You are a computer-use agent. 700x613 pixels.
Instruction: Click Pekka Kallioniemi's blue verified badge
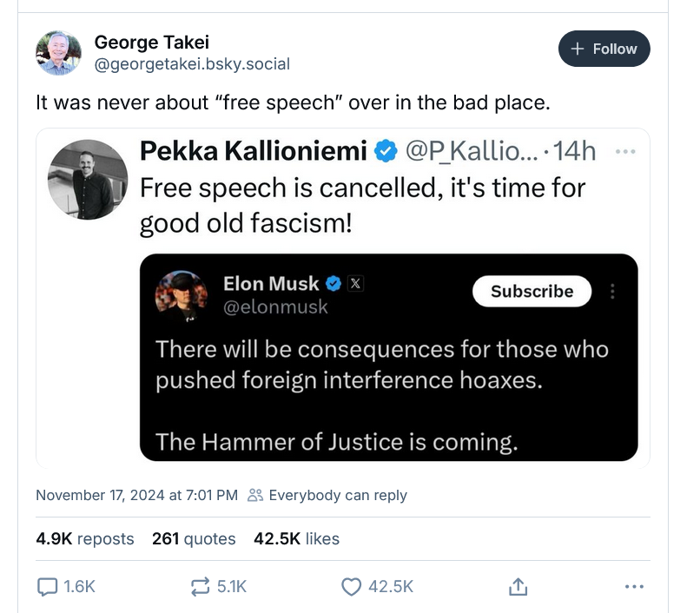(x=385, y=151)
